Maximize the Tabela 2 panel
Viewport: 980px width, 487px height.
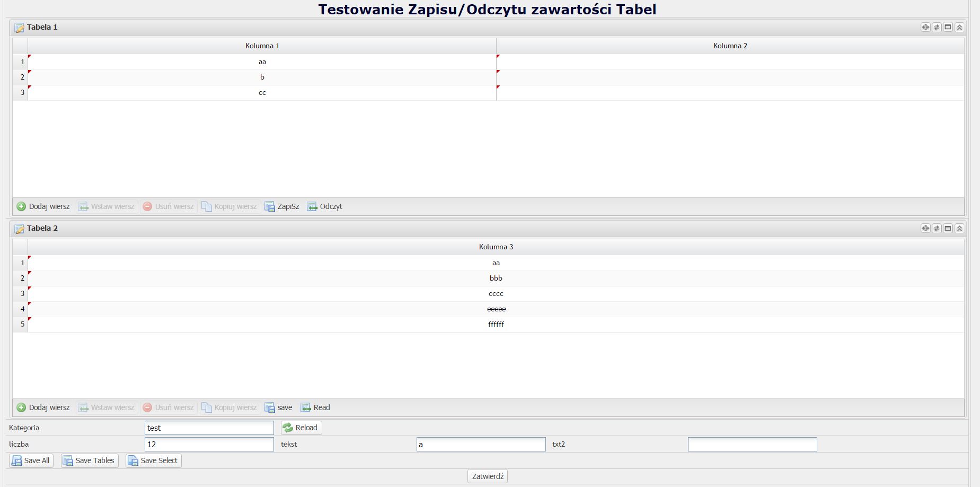(x=948, y=228)
